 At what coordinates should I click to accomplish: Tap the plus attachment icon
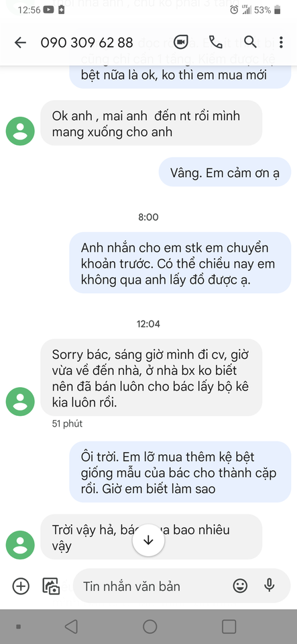(21, 586)
